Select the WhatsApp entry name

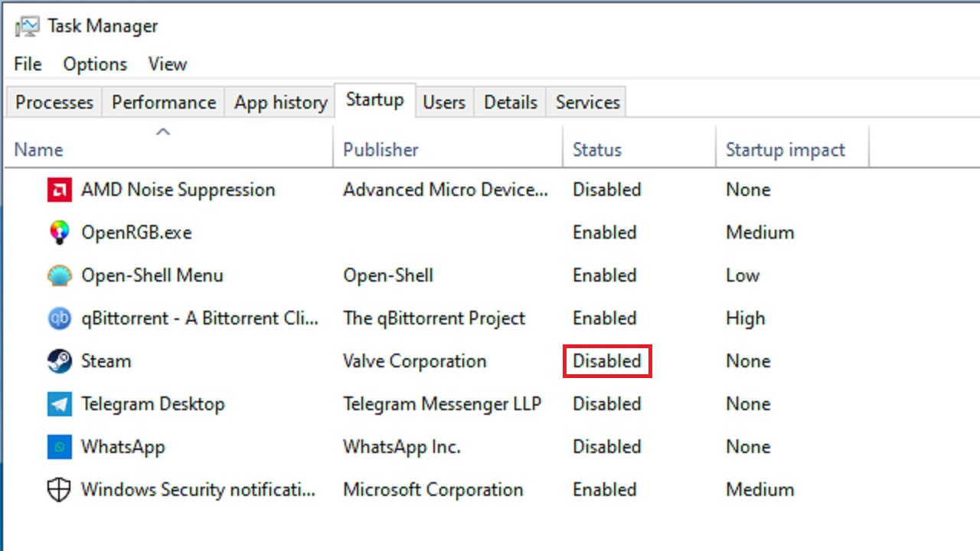(123, 447)
